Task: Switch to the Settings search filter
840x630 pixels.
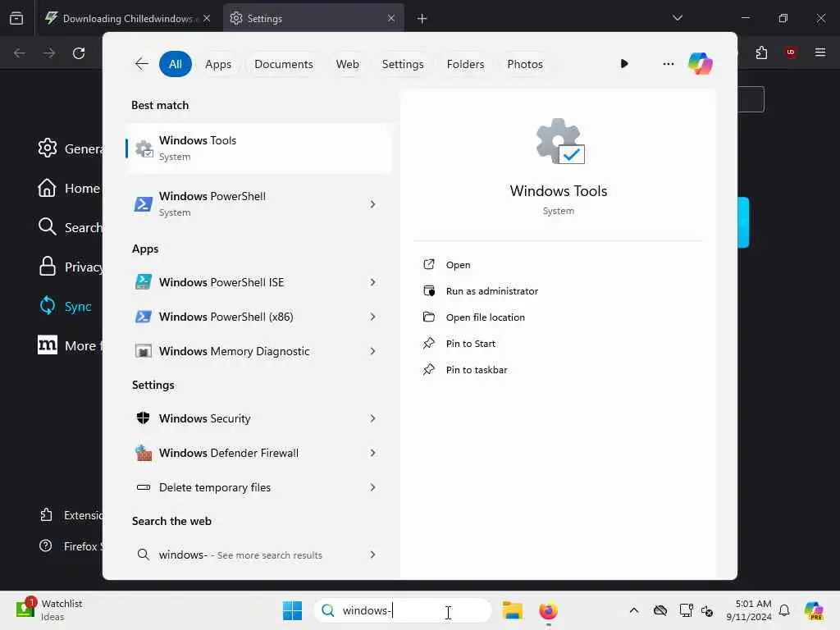Action: click(402, 64)
